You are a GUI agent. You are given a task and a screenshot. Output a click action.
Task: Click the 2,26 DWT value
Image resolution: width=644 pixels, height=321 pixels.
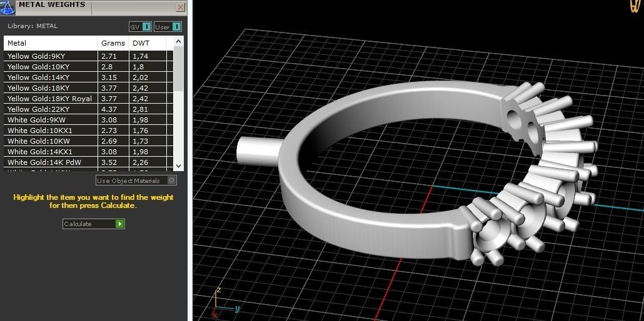(x=140, y=162)
